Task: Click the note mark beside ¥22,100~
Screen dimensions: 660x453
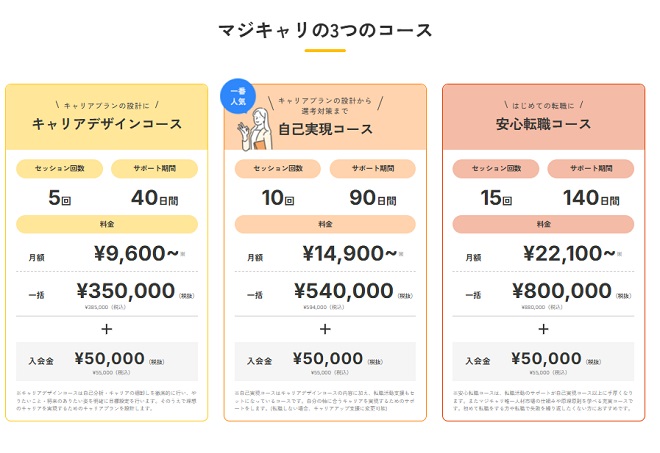Action: click(619, 254)
